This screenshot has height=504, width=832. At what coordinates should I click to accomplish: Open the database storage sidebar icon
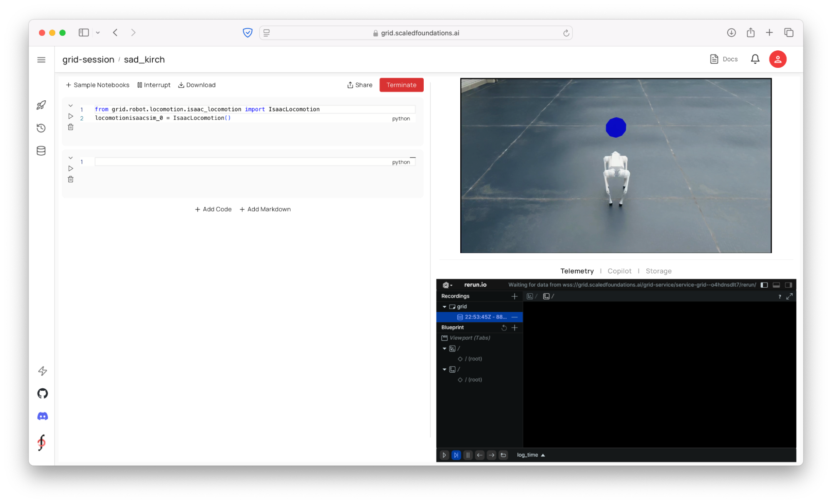[41, 151]
